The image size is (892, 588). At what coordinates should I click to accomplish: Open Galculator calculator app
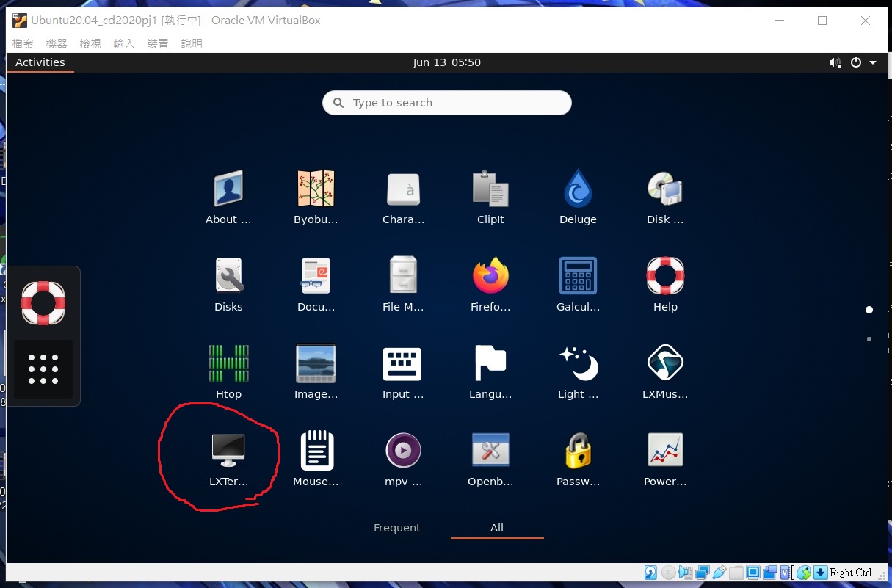click(x=578, y=276)
